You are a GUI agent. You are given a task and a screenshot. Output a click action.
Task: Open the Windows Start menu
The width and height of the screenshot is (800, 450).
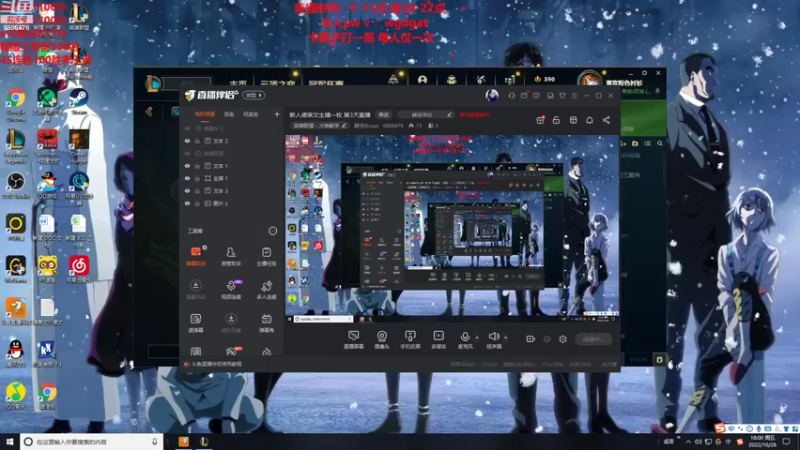(x=10, y=442)
